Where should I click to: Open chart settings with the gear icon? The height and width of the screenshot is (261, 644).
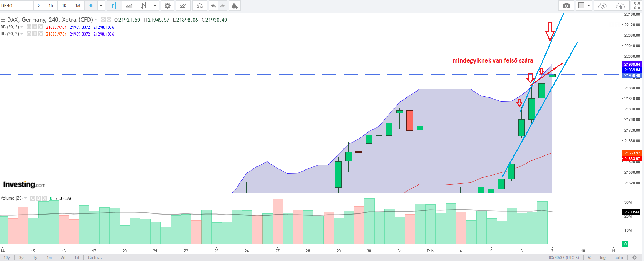click(168, 6)
